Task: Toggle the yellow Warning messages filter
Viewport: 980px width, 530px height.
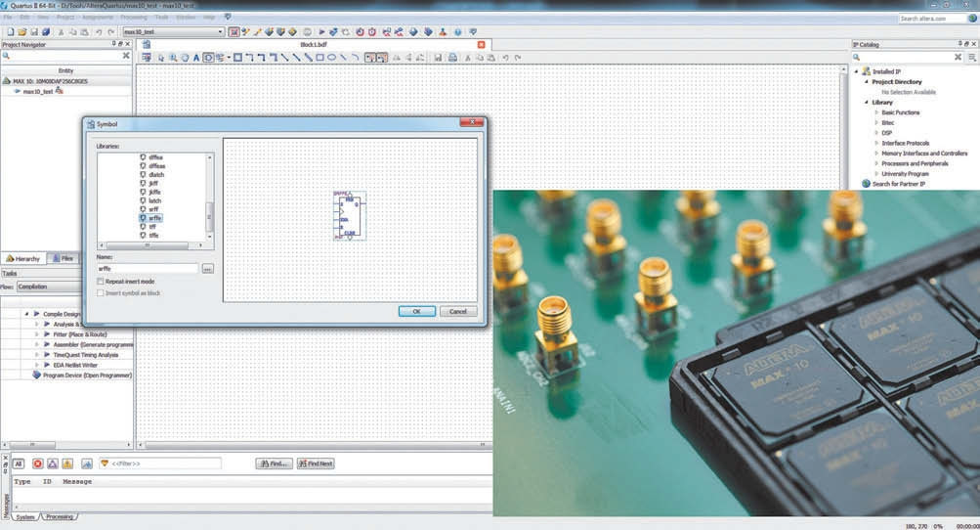Action: coord(67,464)
